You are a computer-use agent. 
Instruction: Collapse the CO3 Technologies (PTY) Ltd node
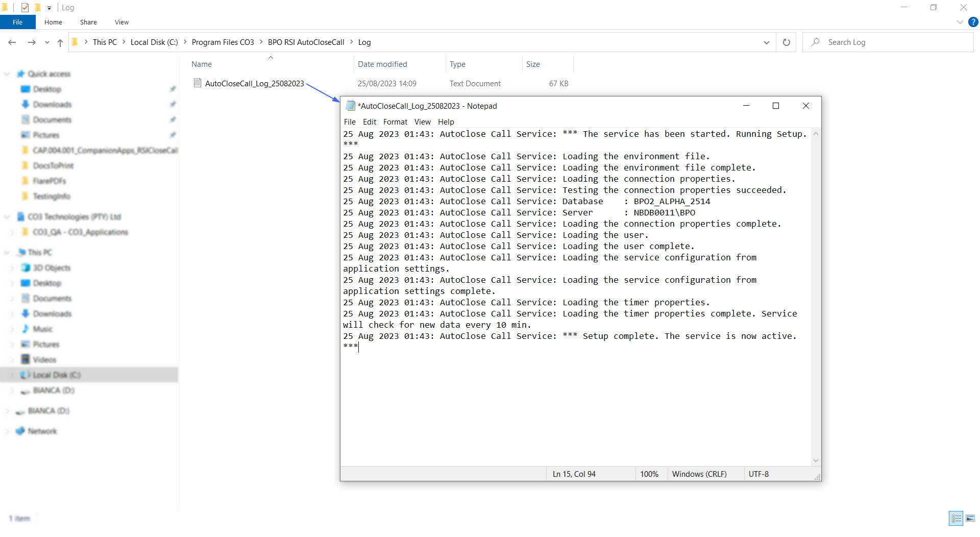tap(7, 217)
